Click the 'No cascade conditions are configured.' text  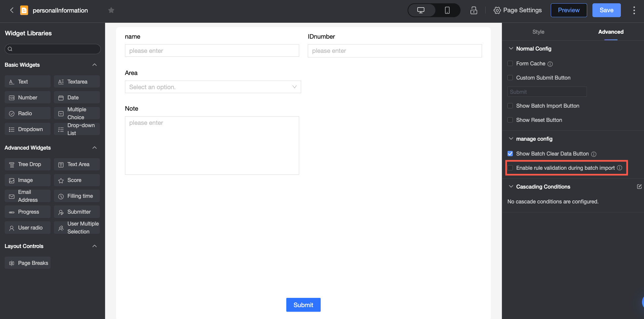point(553,201)
